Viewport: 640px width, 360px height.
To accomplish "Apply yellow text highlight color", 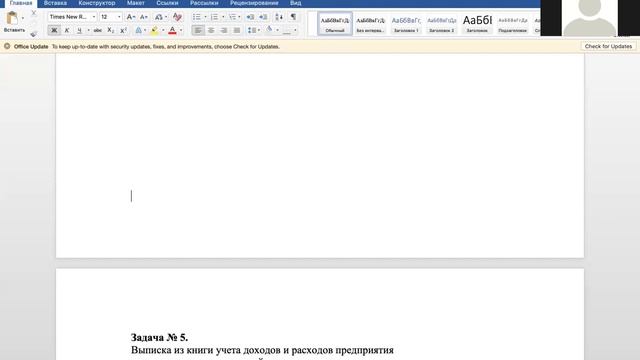I will pyautogui.click(x=154, y=30).
